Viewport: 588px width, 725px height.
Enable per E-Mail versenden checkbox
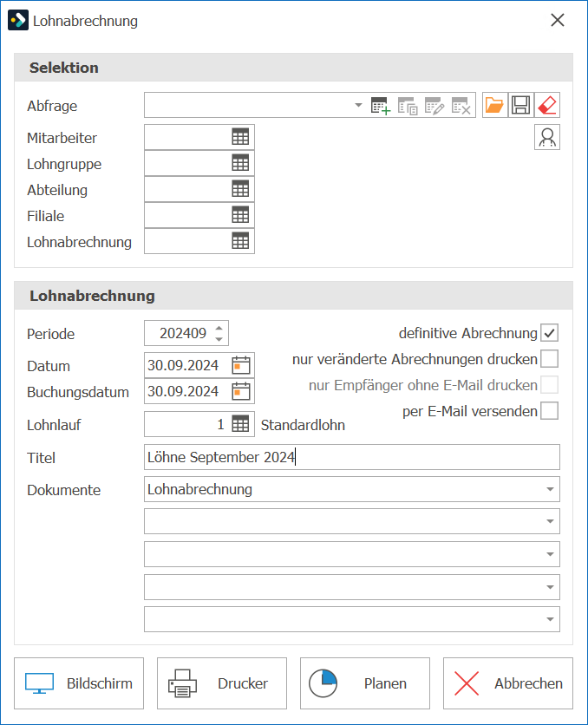click(x=550, y=410)
